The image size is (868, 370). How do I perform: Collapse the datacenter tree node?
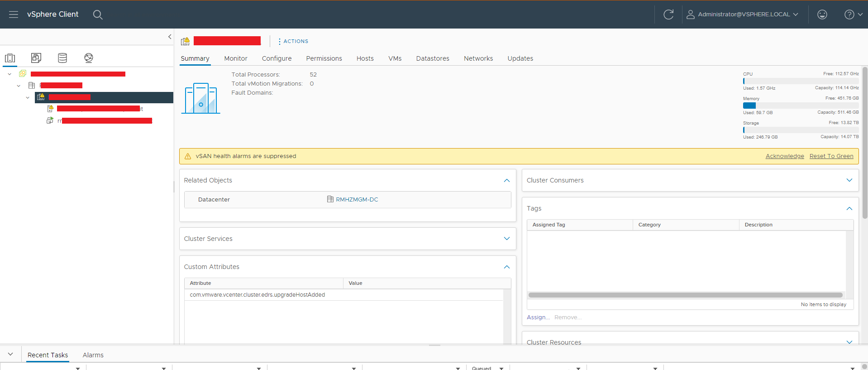click(19, 86)
